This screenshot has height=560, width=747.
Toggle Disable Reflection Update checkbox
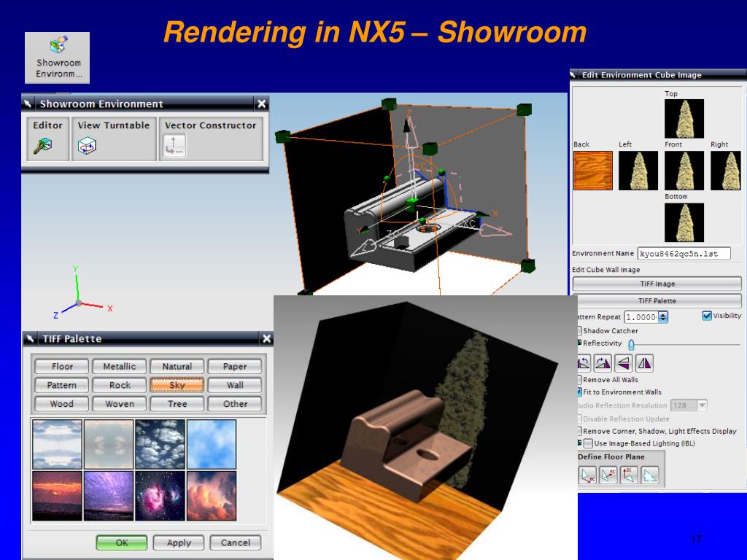579,419
